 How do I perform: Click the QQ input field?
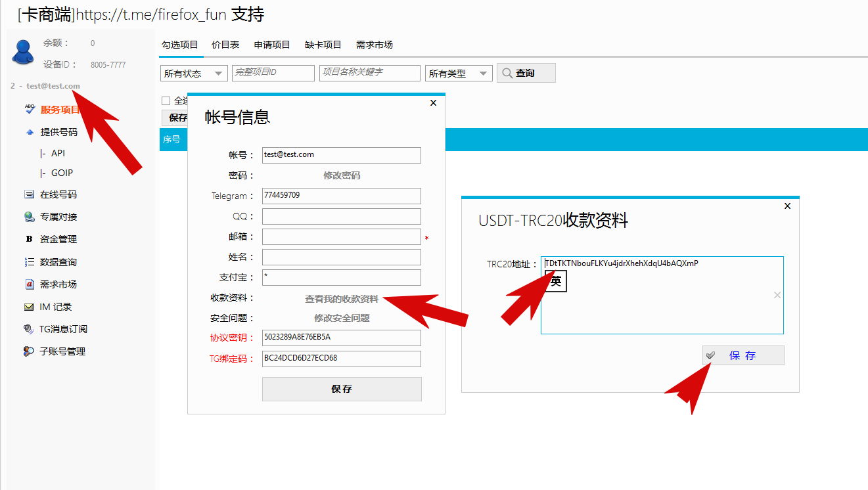click(x=342, y=216)
